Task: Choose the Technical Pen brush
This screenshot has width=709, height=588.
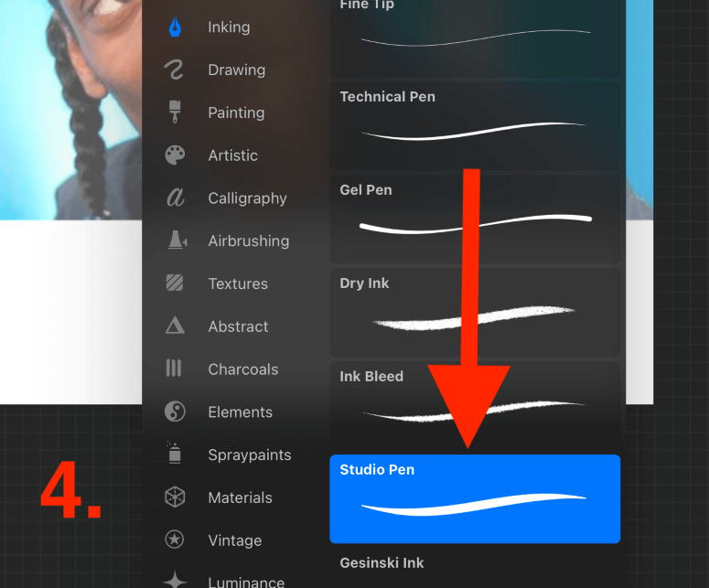Action: point(475,126)
